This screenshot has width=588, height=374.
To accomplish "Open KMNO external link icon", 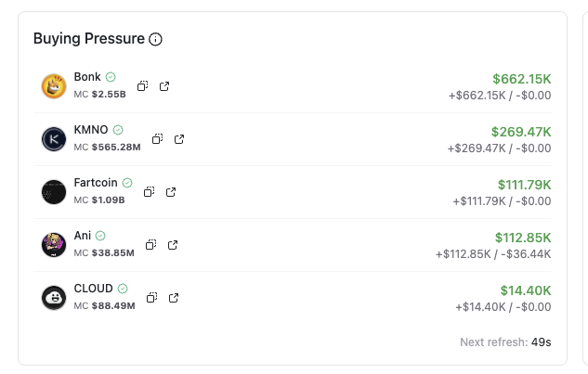I will pyautogui.click(x=179, y=139).
